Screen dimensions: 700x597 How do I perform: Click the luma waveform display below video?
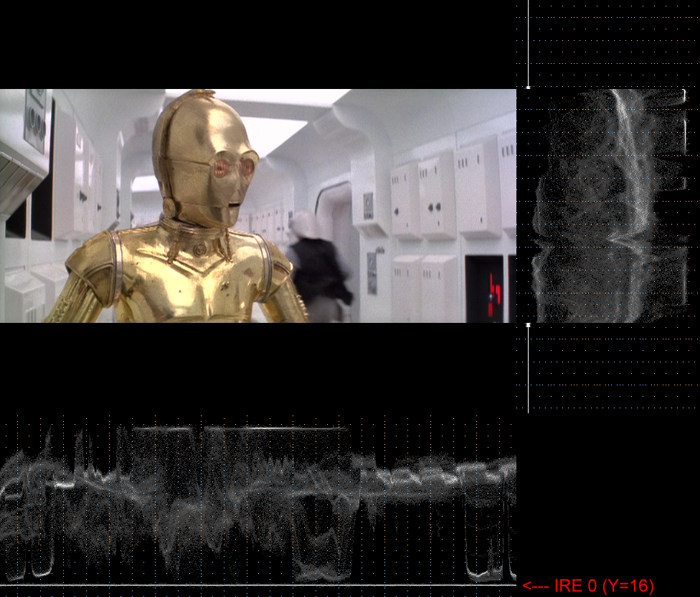coord(258,504)
